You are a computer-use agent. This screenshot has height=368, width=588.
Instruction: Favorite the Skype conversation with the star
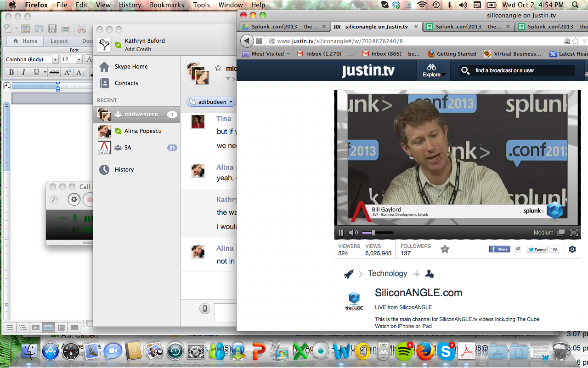(218, 68)
